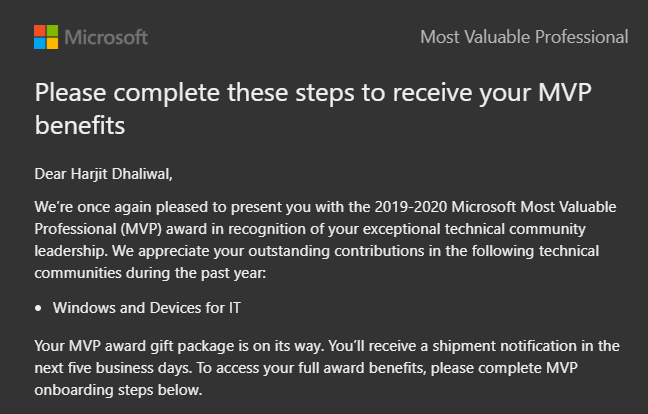Select the Most Valuable Professional header text
Screen dimensions: 648x414
click(x=524, y=37)
